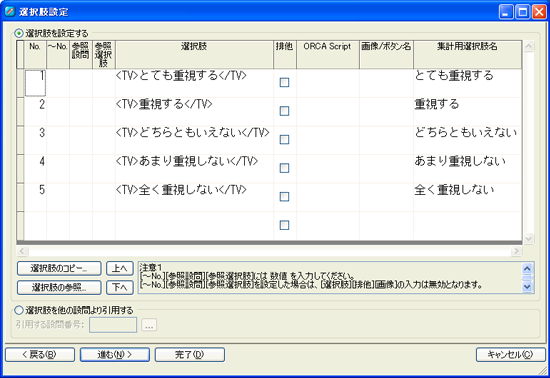The height and width of the screenshot is (378, 550).
Task: Click the <TV>全く重視しない</TV> choice cell
Action: pyautogui.click(x=194, y=197)
